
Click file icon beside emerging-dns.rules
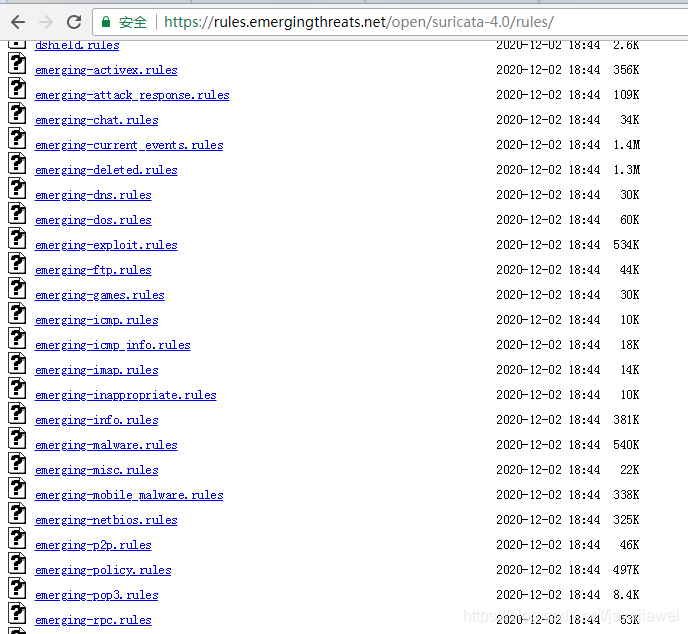[17, 188]
